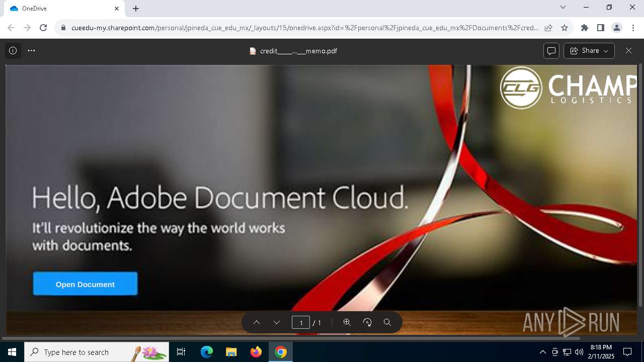Toggle the Chrome side panel
644x362 pixels.
(601, 28)
